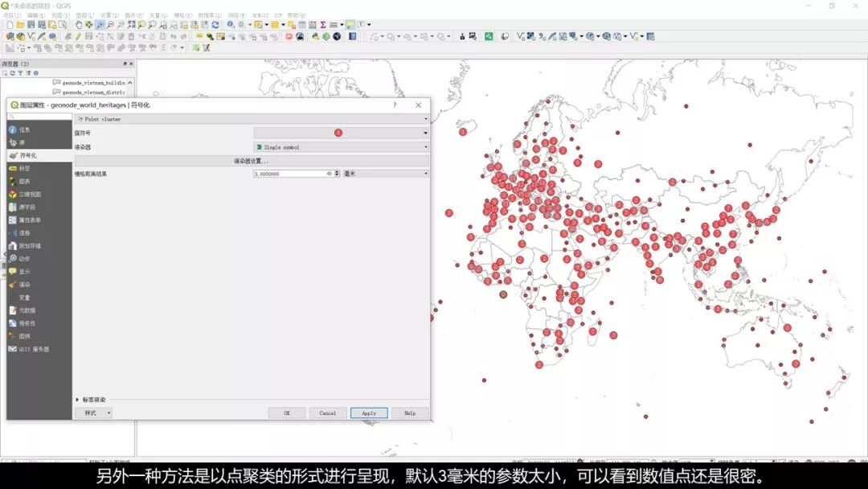Click the Zoom Full extent icon

point(131,25)
